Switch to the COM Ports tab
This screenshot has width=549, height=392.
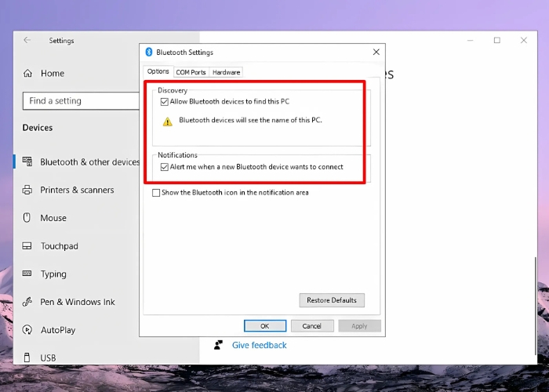point(191,72)
